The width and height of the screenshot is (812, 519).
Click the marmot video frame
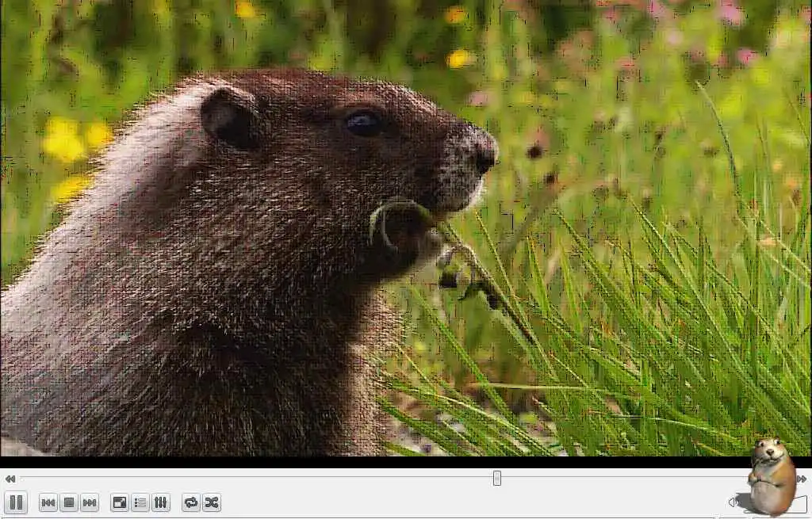(x=406, y=227)
